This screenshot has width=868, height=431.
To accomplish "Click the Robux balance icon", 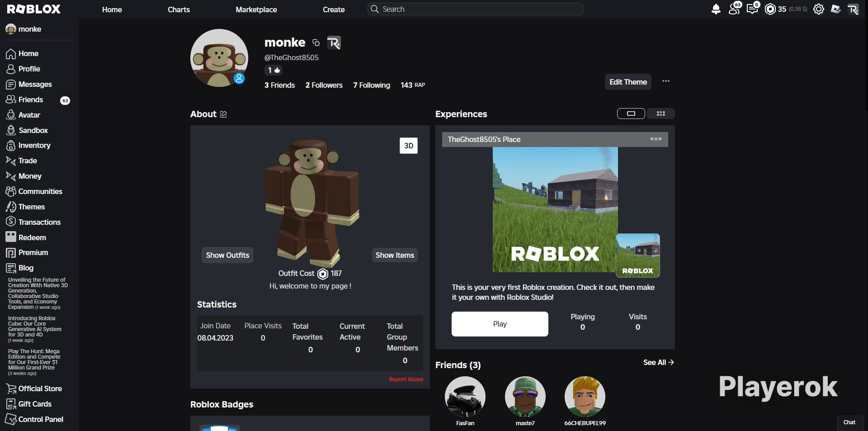I will 770,9.
